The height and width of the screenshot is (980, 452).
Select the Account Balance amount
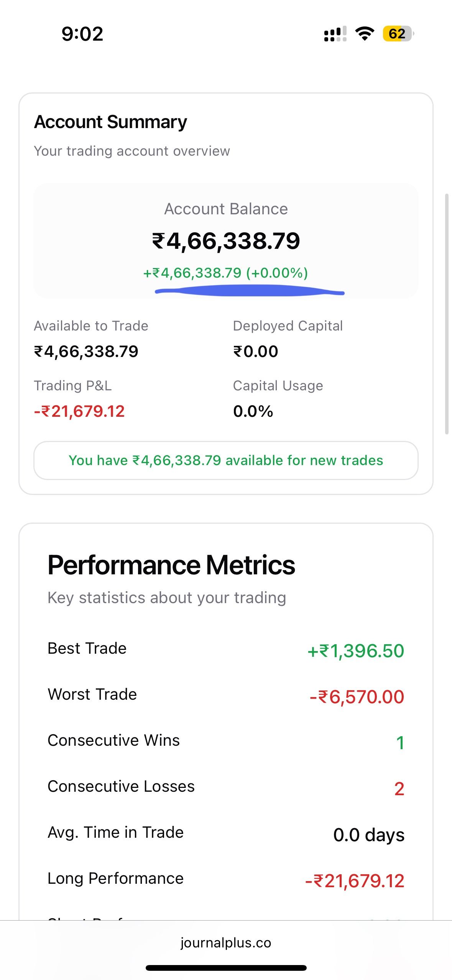(226, 241)
